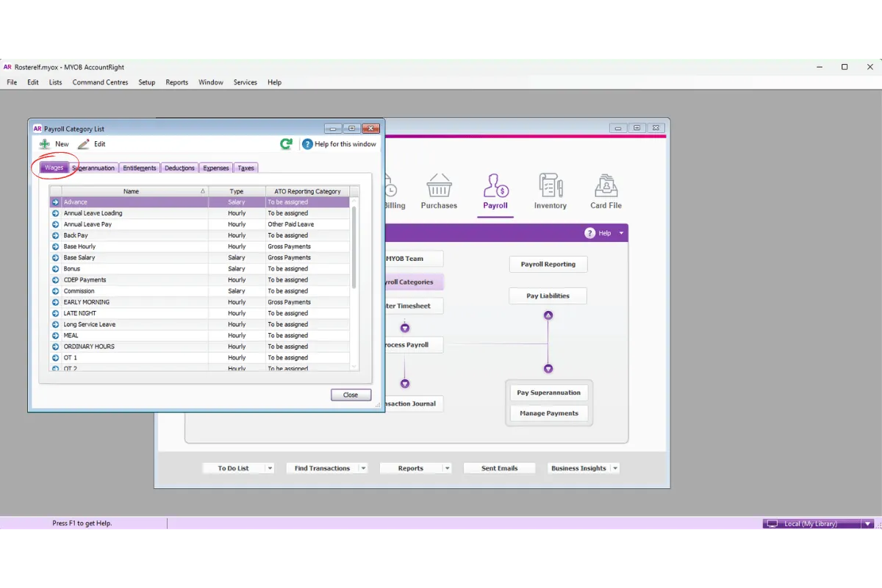882x588 pixels.
Task: Open Payroll command centre icon
Action: point(495,185)
